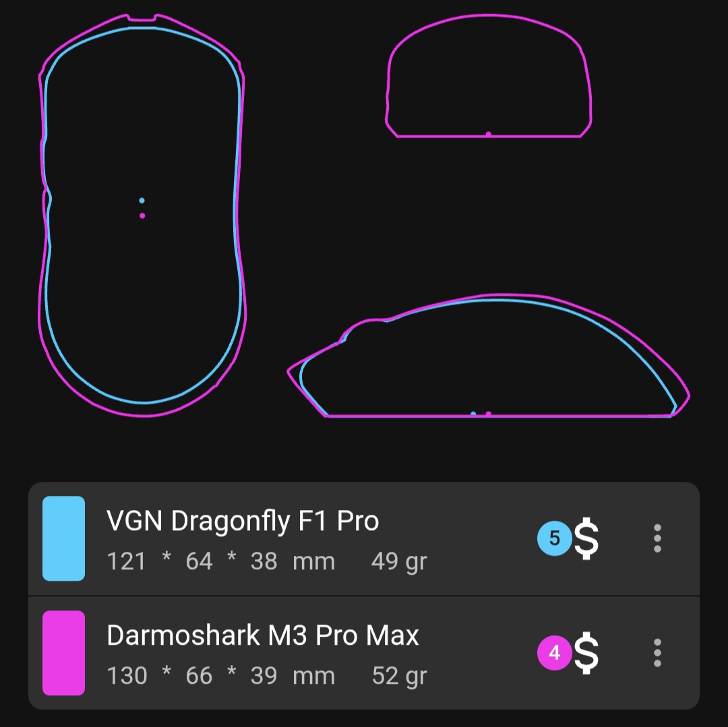The image size is (728, 727).
Task: Tap the blue price badge showing 5
Action: (554, 538)
